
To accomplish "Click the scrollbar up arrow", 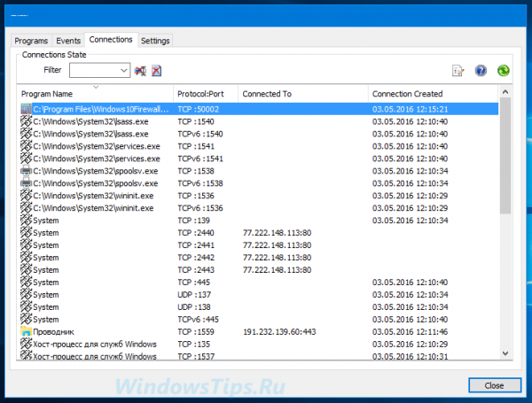I will [505, 91].
